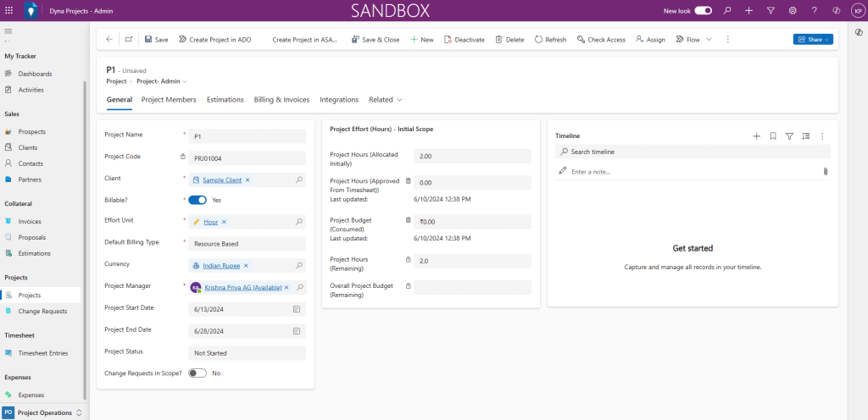Screen dimensions: 868x420
Task: Expand the Related tab dropdown
Action: point(386,100)
